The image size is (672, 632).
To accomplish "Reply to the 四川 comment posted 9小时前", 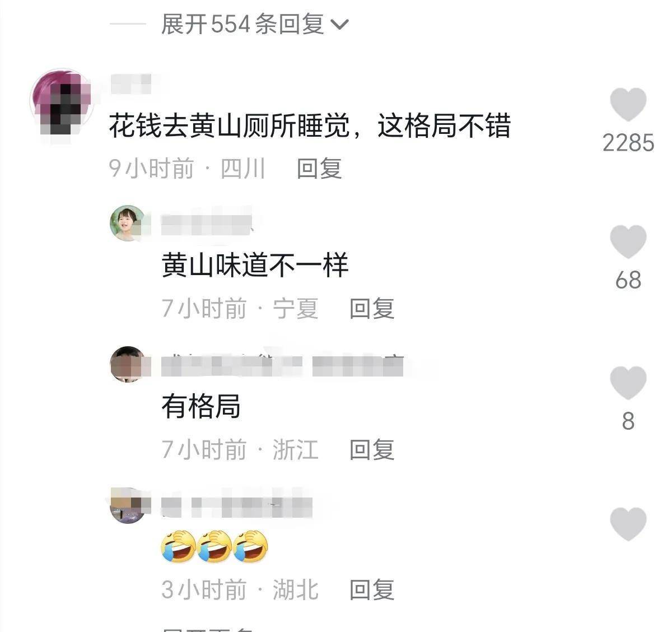I will pyautogui.click(x=319, y=168).
